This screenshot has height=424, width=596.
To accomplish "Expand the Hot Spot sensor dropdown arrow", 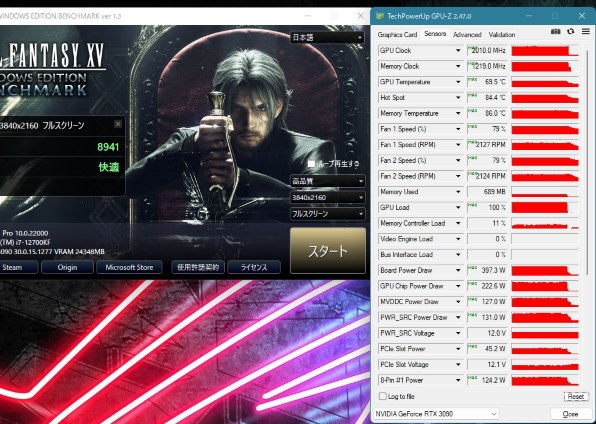I will (458, 97).
